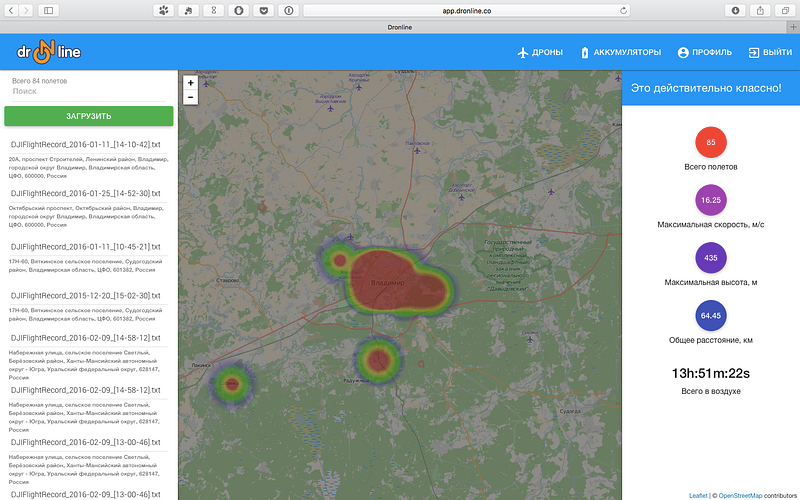Click the battery icon next to АККУМУЛЯТОРЫ
800x500 pixels.
pos(585,52)
